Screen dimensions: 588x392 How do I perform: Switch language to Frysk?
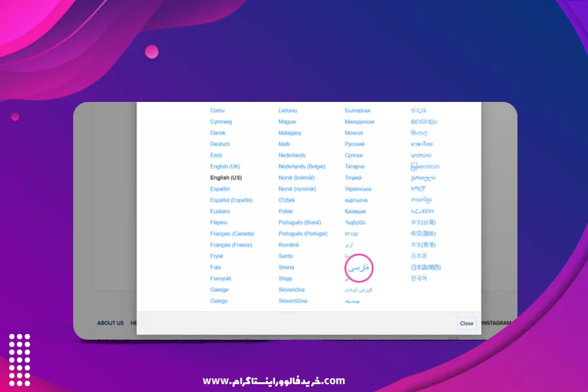pos(217,256)
